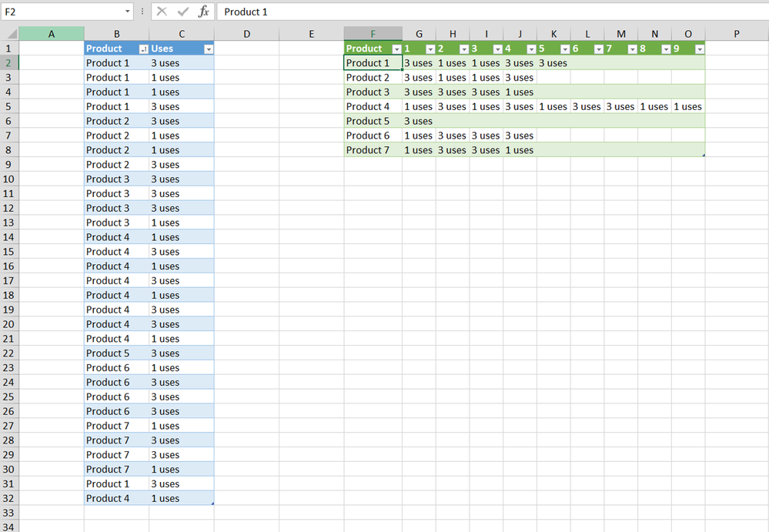769x532 pixels.
Task: Open filter dropdown for column header 3
Action: pos(498,49)
